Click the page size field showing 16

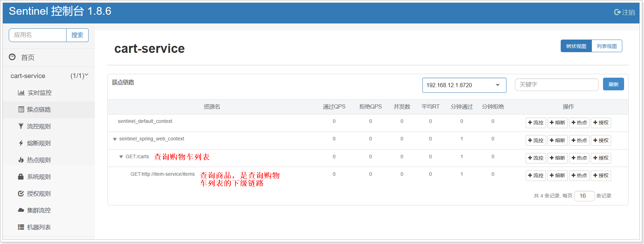point(584,196)
